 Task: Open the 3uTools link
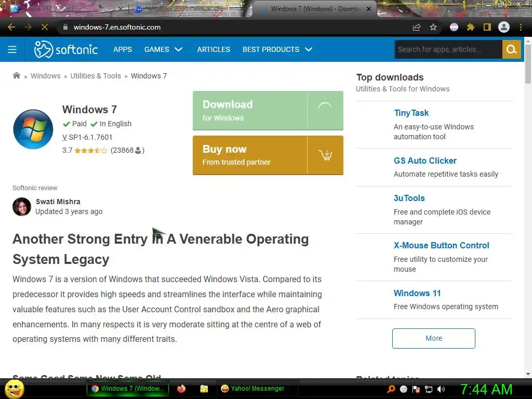(x=409, y=198)
